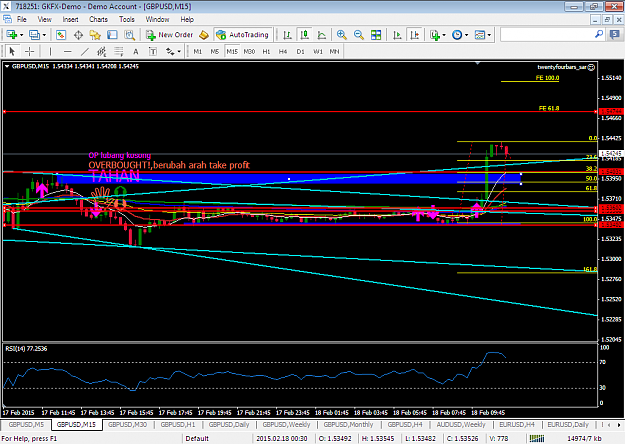Open the Navigator folder-star icon
The width and height of the screenshot is (625, 444).
[95, 35]
